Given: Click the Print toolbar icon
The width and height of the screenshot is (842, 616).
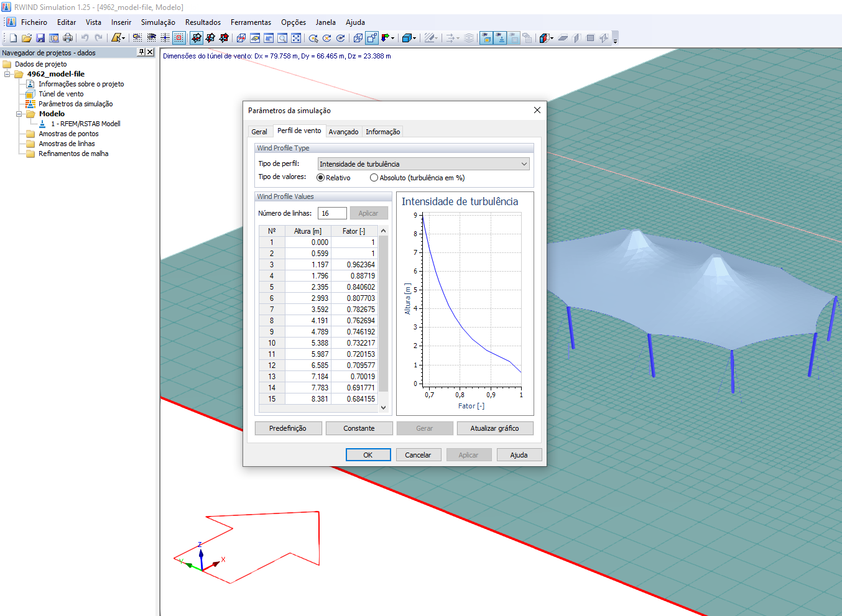Looking at the screenshot, I should pyautogui.click(x=68, y=38).
